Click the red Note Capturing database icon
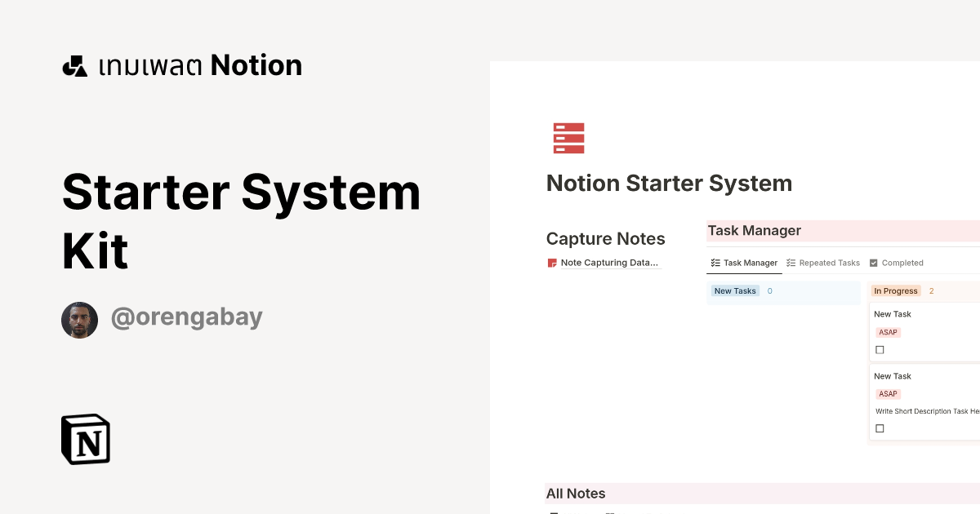The image size is (980, 514). tap(552, 262)
